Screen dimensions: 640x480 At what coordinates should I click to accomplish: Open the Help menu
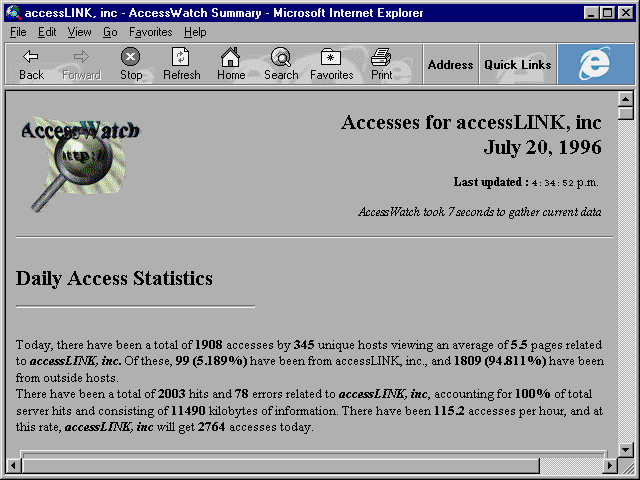click(195, 32)
